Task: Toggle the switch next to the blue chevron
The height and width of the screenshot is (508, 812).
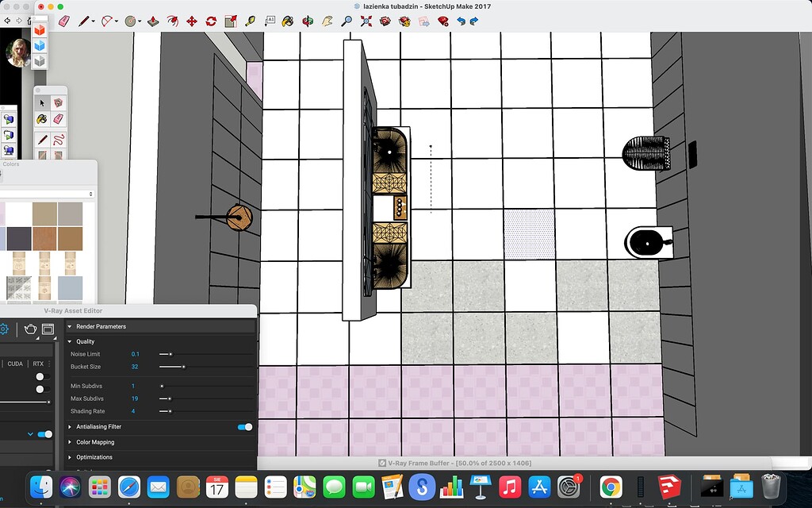Action: (x=44, y=435)
